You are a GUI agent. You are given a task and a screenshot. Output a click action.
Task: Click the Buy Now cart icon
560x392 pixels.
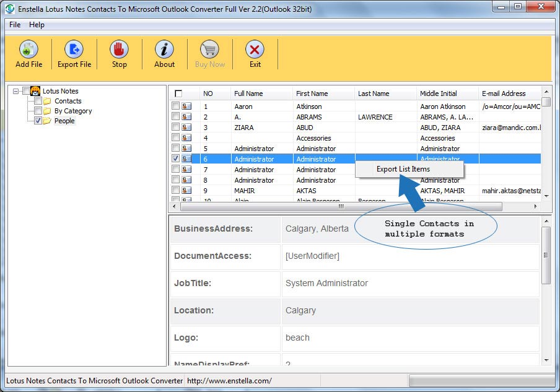pos(210,50)
